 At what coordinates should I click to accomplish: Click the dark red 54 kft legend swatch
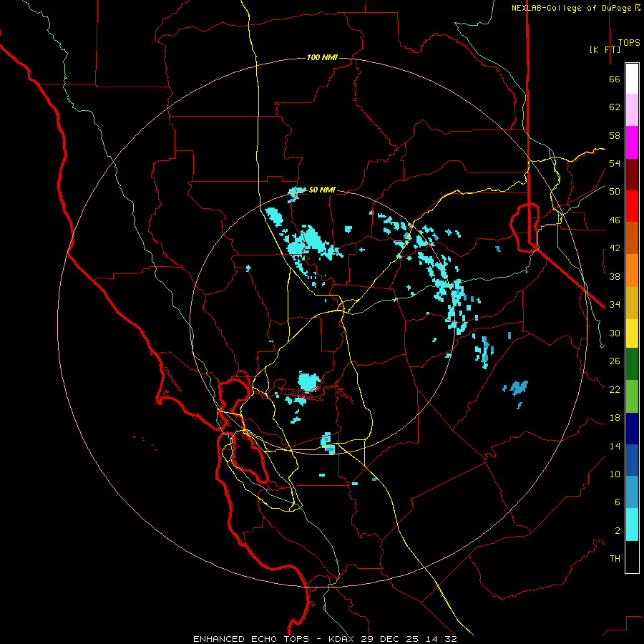pos(632,175)
